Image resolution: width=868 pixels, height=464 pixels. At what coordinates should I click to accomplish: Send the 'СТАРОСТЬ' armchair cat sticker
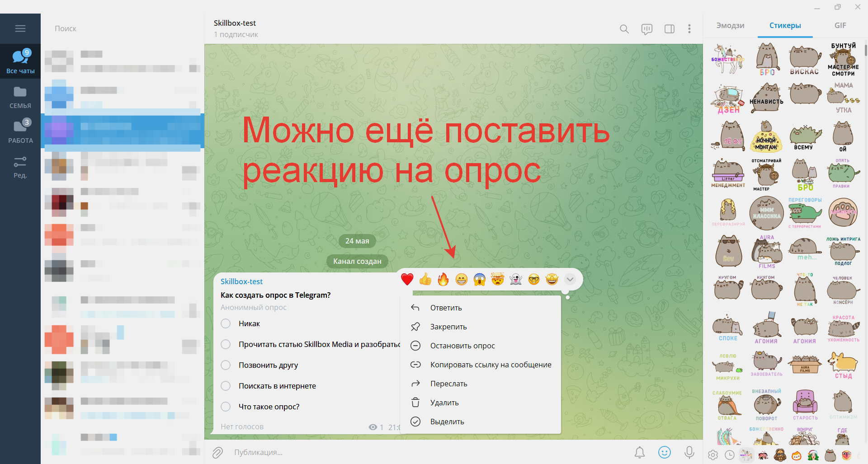805,404
